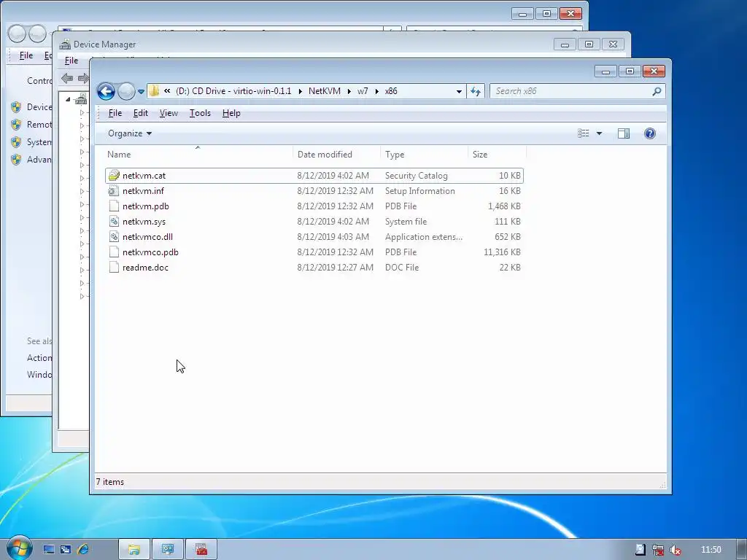
Task: Select the netkvm.inf file icon
Action: (x=113, y=191)
